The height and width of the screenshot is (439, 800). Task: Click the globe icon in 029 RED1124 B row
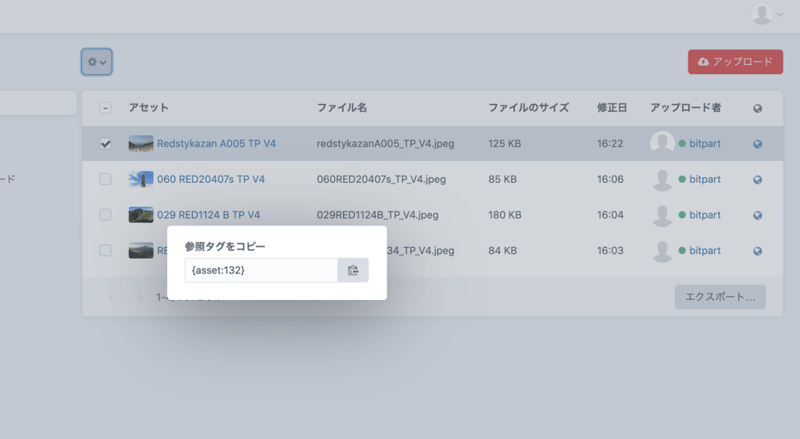[758, 215]
